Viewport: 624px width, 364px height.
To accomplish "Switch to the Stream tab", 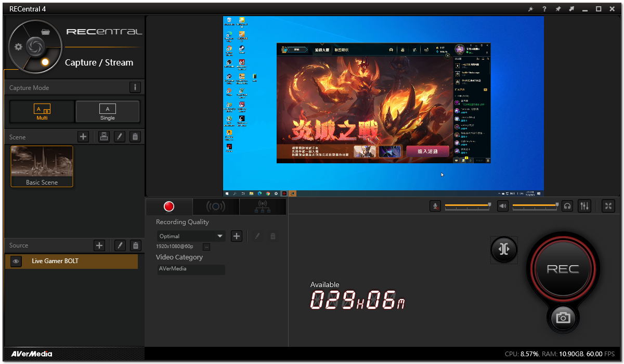I will click(x=216, y=206).
